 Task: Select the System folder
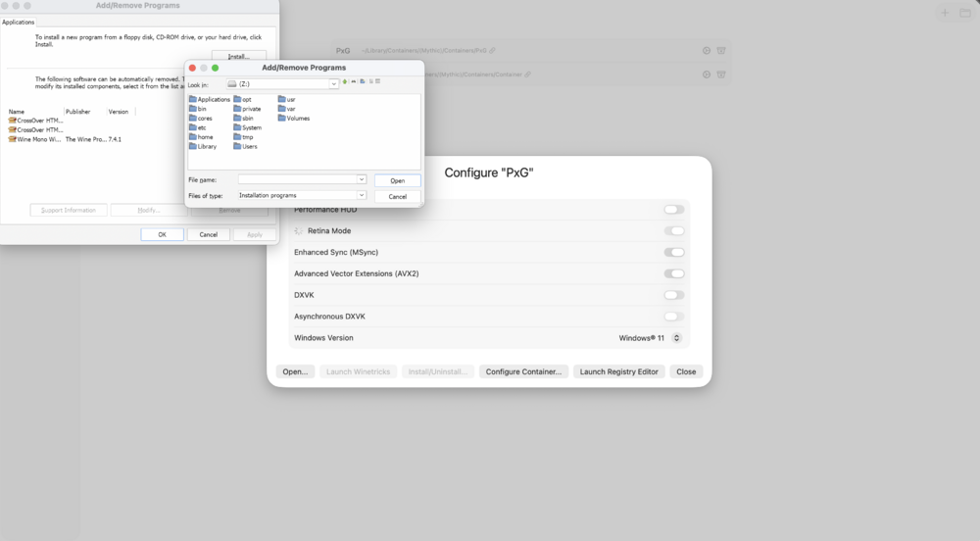[248, 127]
